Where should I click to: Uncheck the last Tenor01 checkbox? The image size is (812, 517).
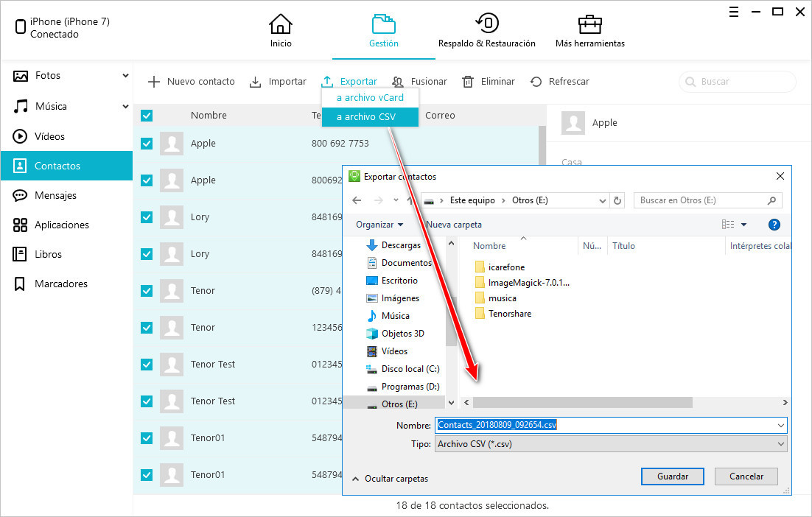147,474
